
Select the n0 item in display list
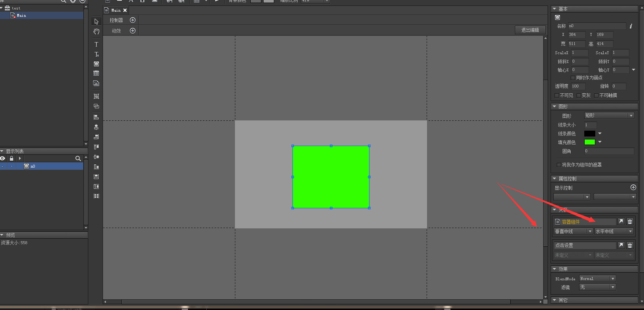33,166
